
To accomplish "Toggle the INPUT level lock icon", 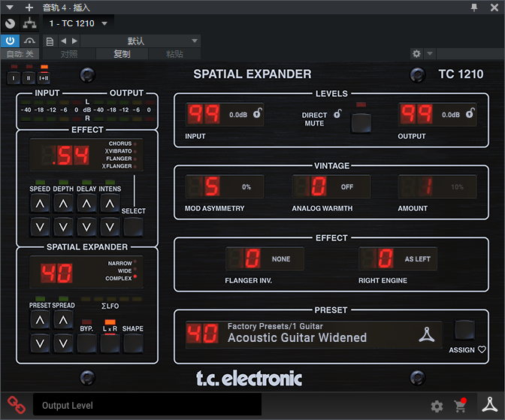I will [257, 113].
